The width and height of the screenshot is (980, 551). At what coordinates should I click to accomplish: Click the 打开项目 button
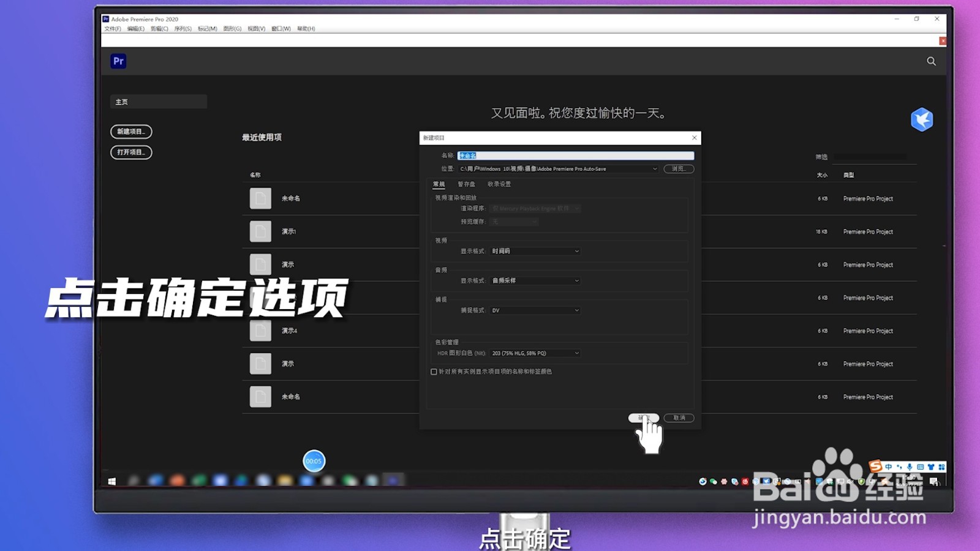click(130, 152)
